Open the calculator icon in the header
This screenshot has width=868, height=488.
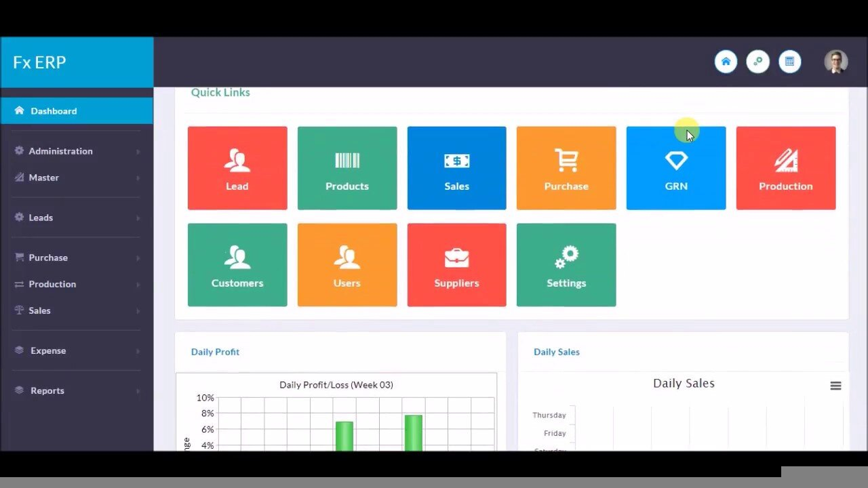pos(789,61)
